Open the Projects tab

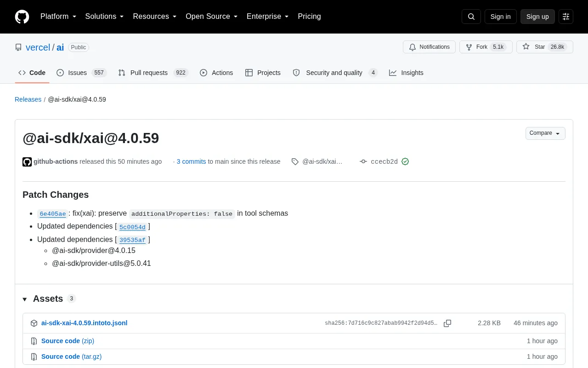tap(263, 73)
